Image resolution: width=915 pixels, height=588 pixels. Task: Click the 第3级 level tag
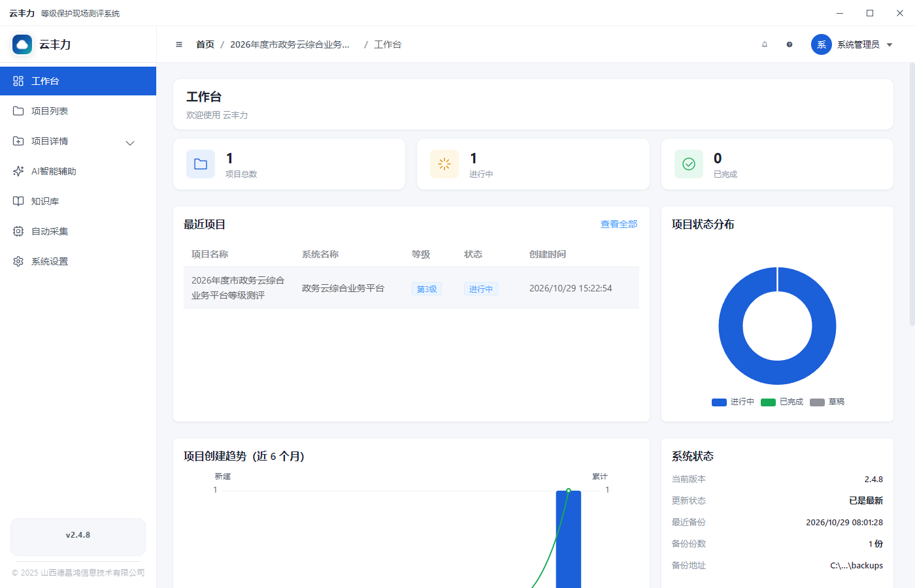pyautogui.click(x=427, y=289)
